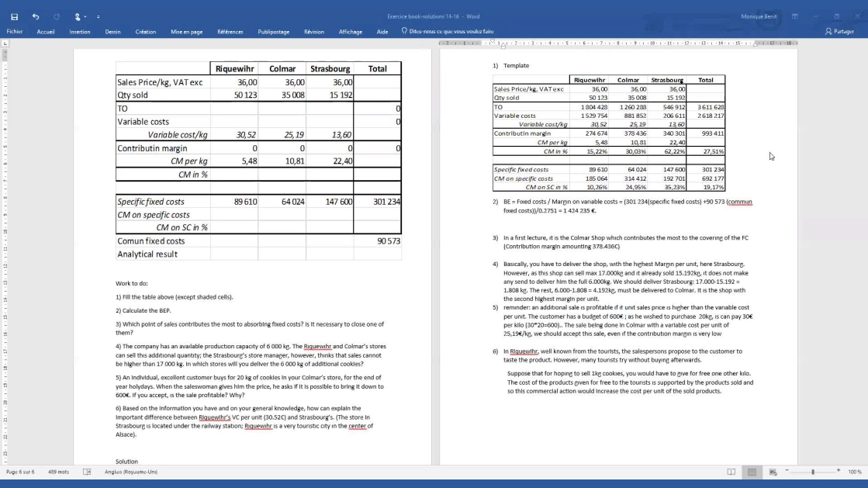Screen dimensions: 868x488
Task: Click 'Variable cost/kg' label in left table
Action: coord(178,134)
